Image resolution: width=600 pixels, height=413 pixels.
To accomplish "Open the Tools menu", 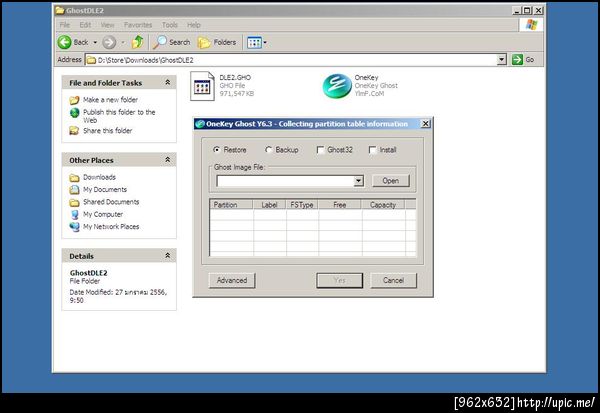I will tap(170, 25).
